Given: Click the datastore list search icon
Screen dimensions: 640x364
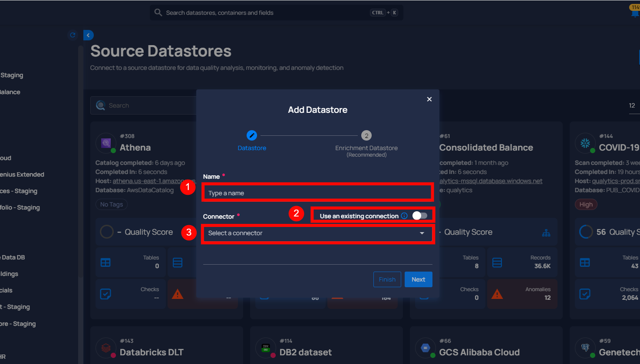Looking at the screenshot, I should 101,105.
